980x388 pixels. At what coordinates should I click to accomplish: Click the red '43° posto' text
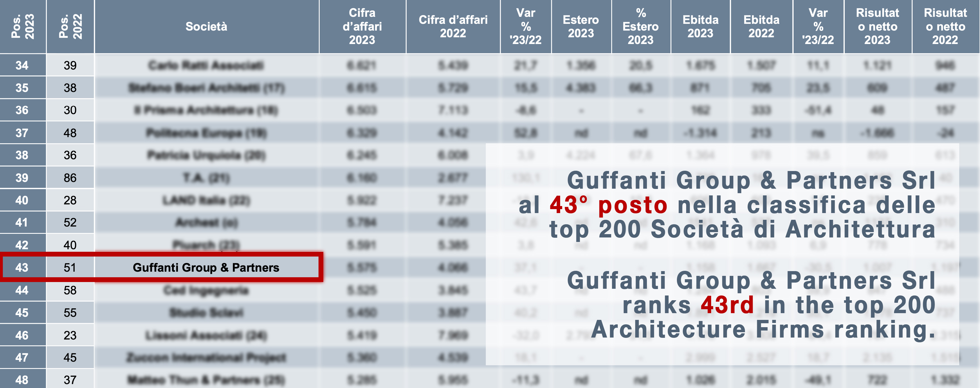pyautogui.click(x=608, y=205)
